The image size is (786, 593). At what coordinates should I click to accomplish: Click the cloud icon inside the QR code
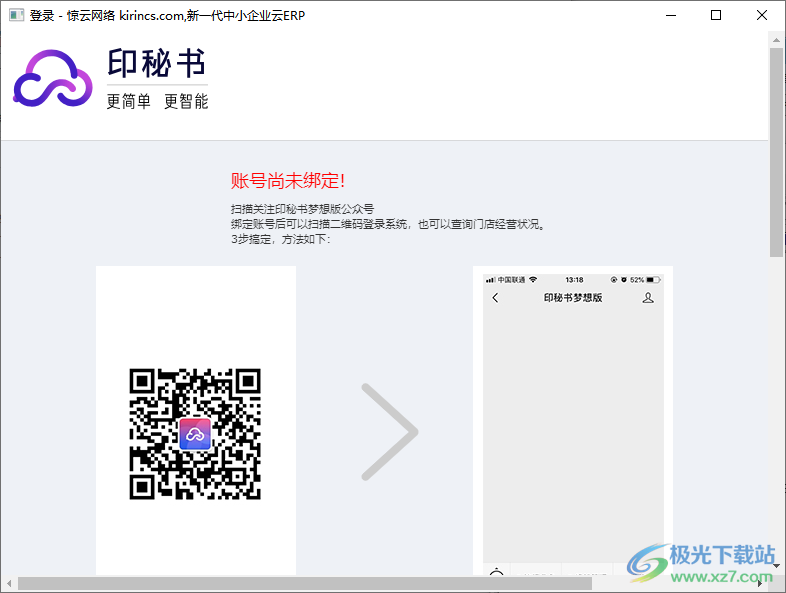click(195, 434)
